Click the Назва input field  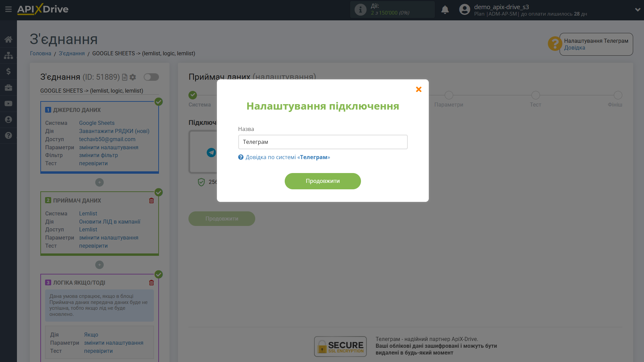[x=323, y=142]
